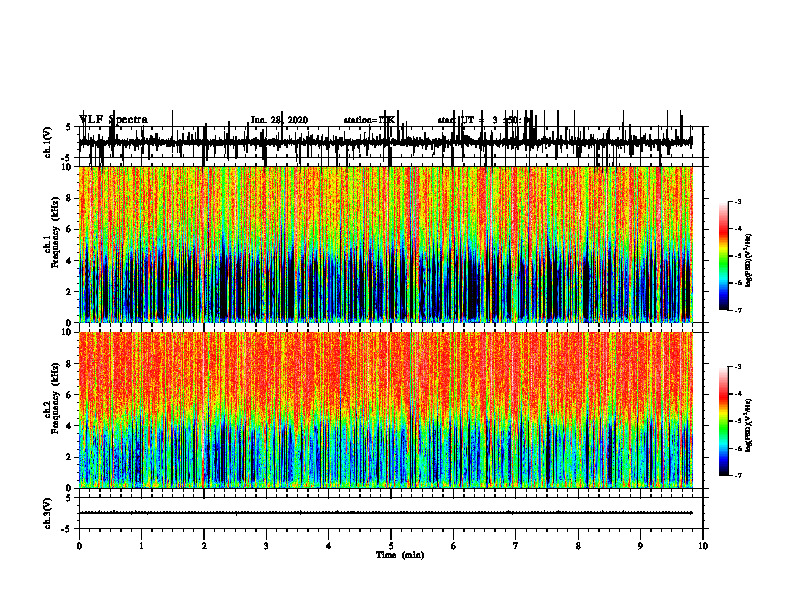Click the ch.2 "Frequency (kHz)" axis label
Image resolution: width=792 pixels, height=612 pixels.
(x=55, y=397)
